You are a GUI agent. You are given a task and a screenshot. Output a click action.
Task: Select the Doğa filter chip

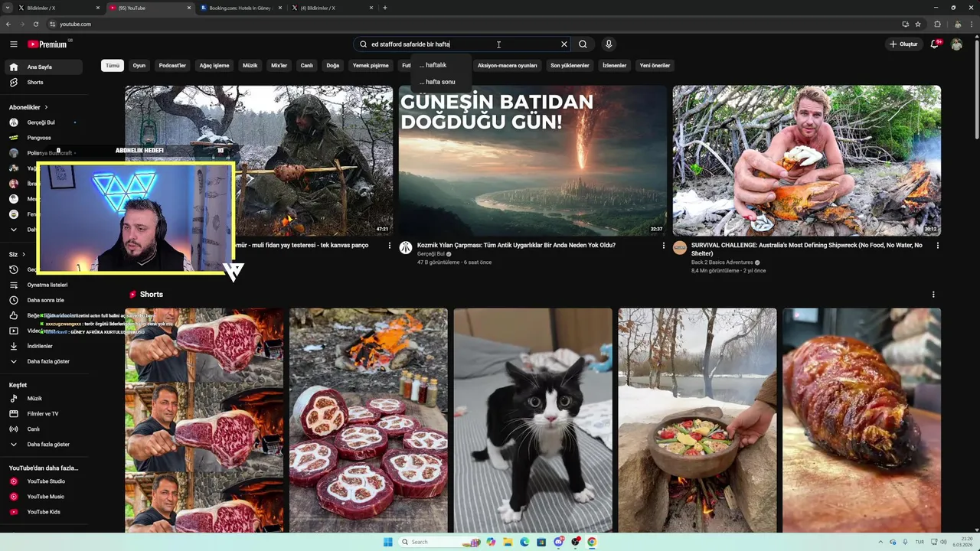tap(333, 66)
